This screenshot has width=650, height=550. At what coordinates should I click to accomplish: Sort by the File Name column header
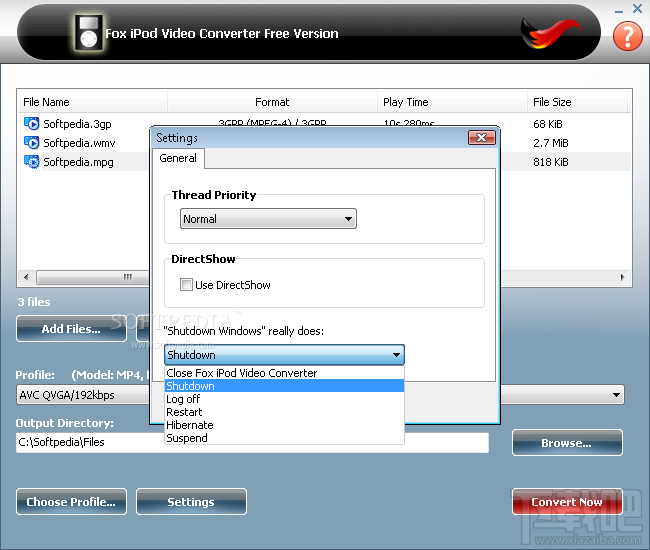tap(92, 102)
